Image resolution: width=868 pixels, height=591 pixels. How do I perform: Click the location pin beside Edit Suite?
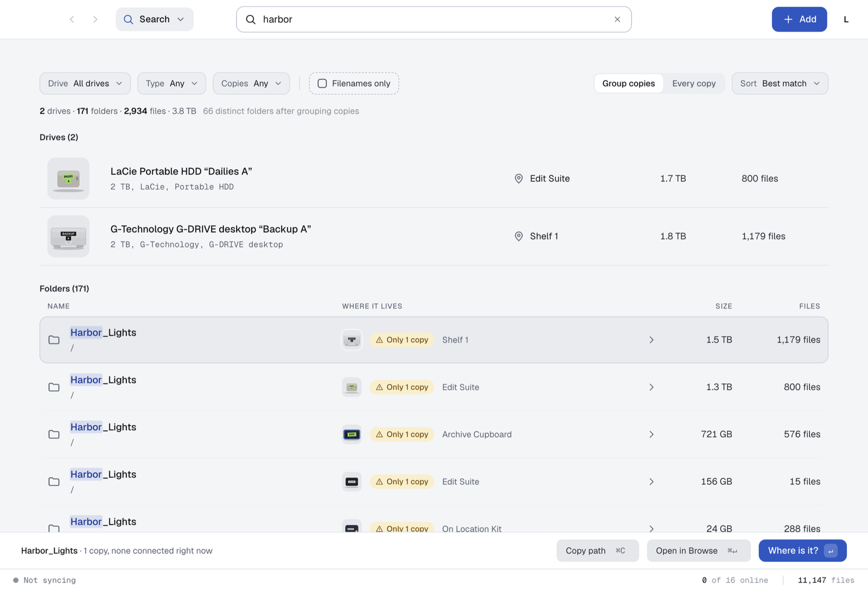519,178
